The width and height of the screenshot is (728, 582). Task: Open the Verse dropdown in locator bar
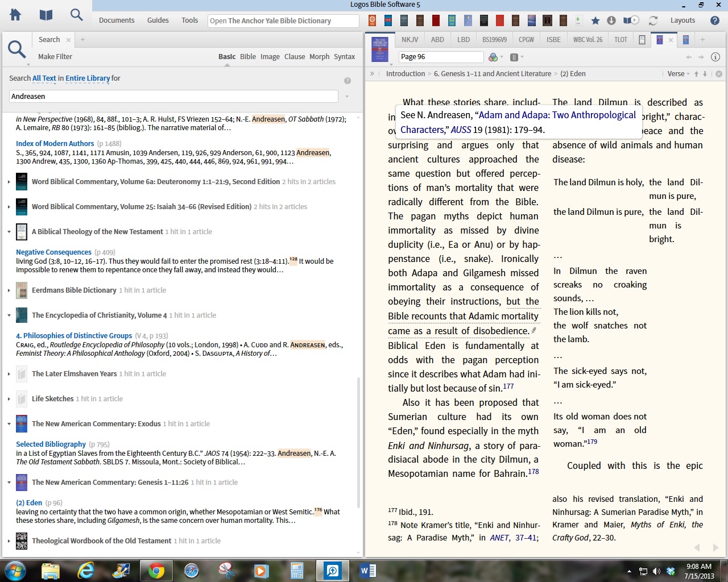coord(678,74)
